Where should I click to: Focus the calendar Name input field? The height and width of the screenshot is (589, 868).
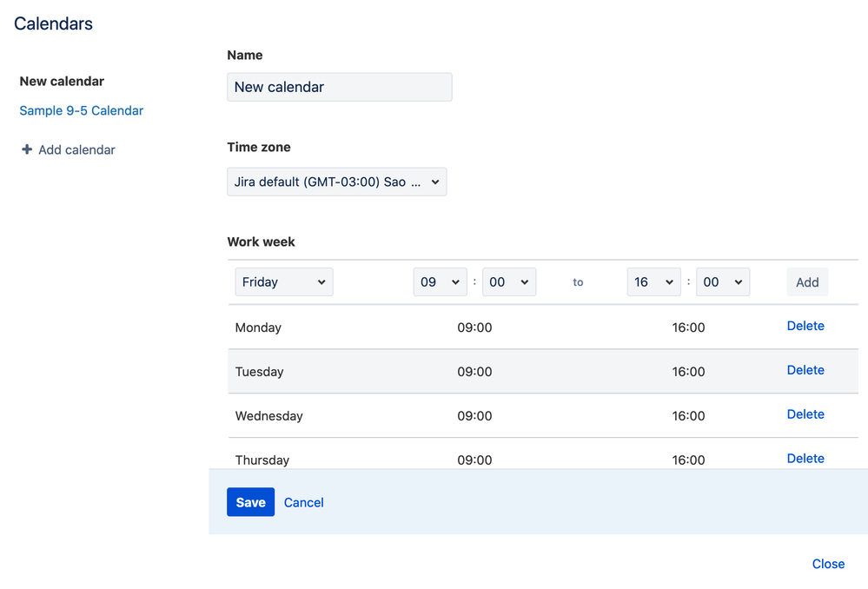(x=339, y=87)
